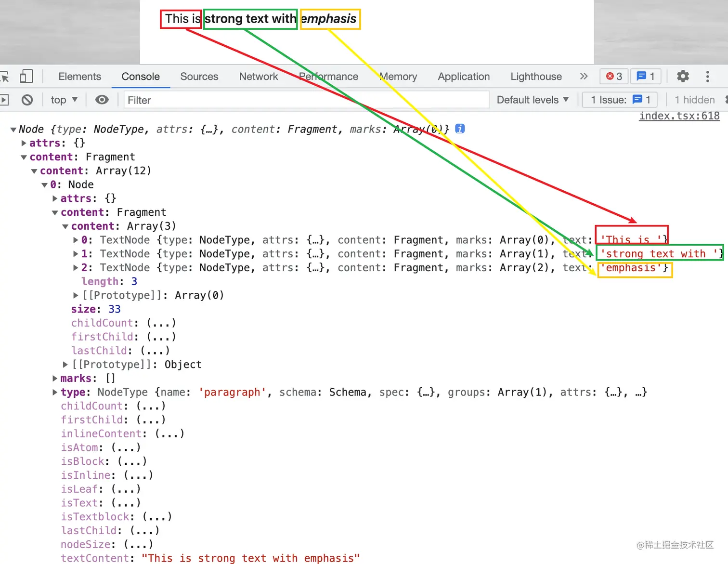728x564 pixels.
Task: Toggle the device toolbar
Action: tap(26, 76)
